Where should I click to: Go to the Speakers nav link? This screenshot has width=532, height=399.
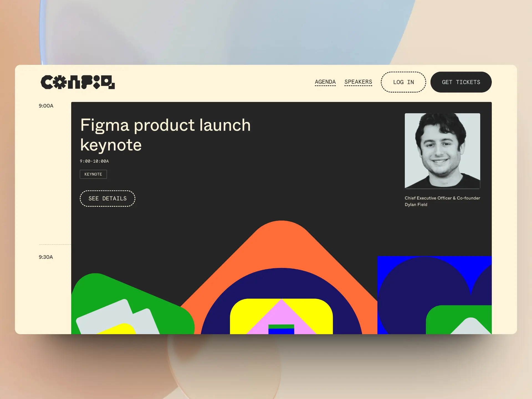pyautogui.click(x=358, y=82)
